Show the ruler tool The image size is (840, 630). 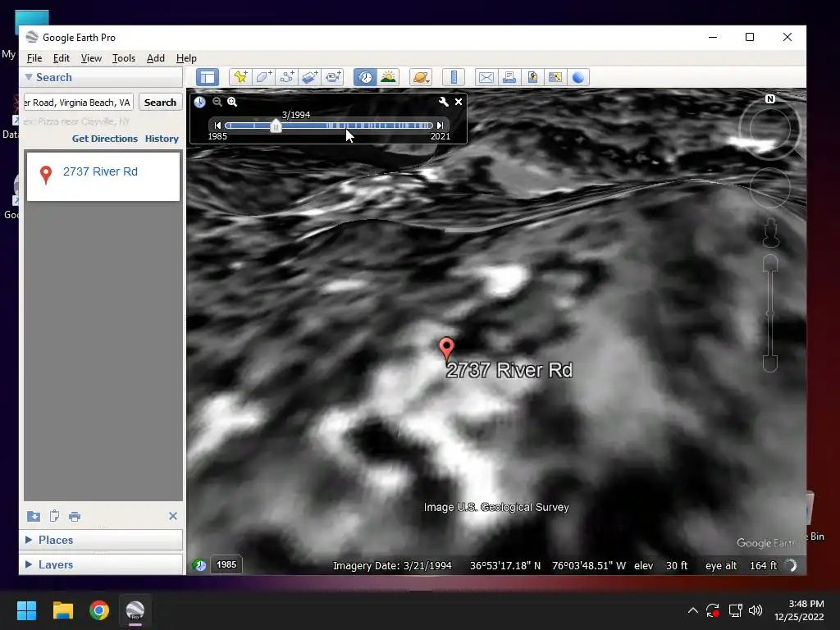coord(453,77)
